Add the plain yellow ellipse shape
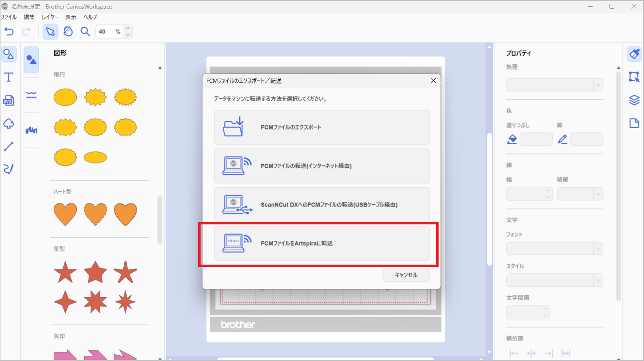644x361 pixels. coord(65,97)
